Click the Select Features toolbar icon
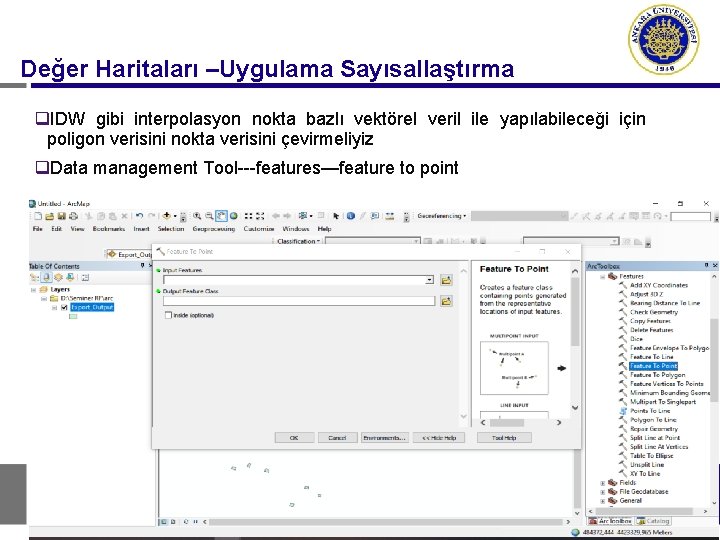This screenshot has width=720, height=540. coord(303,216)
